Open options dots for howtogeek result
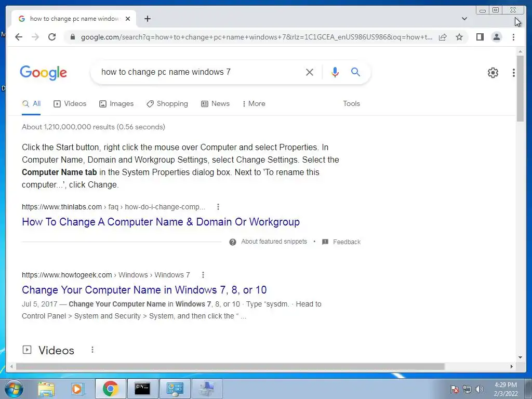 click(x=203, y=275)
